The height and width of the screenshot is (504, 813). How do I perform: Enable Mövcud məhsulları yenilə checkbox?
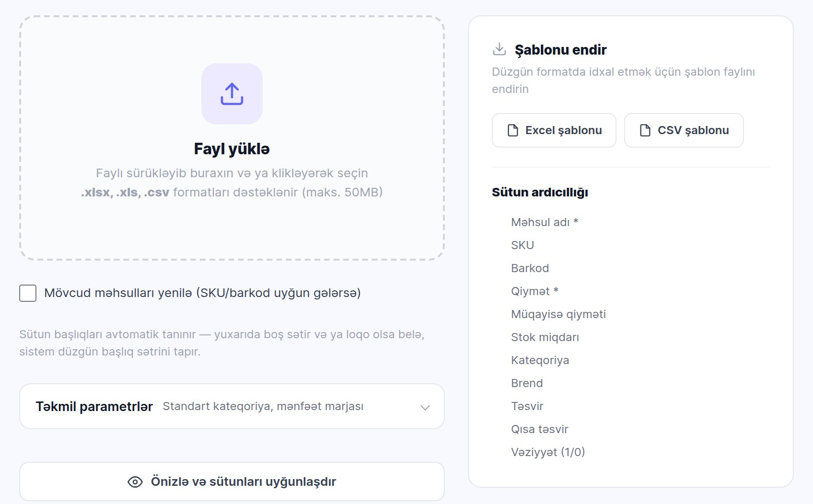click(x=28, y=293)
